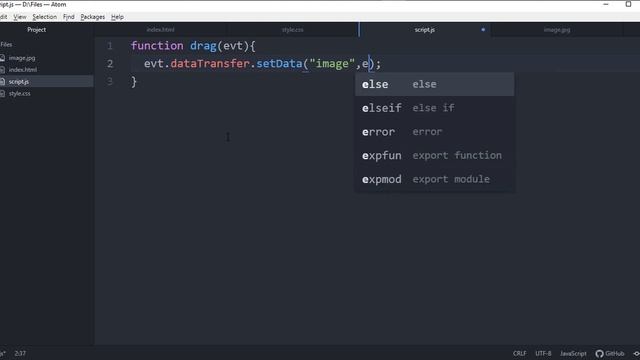
Task: Click the modified dot on script.js tab
Action: point(483,30)
